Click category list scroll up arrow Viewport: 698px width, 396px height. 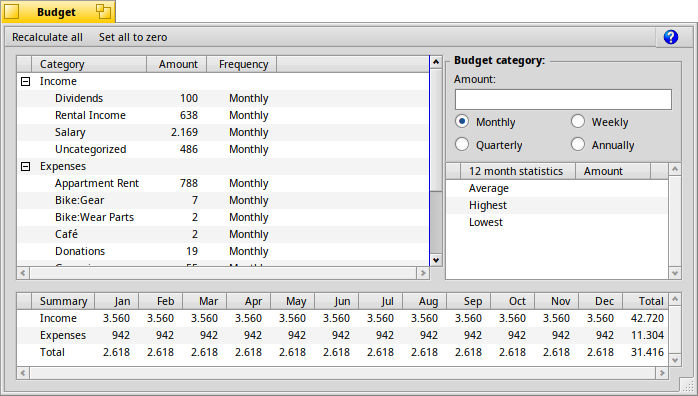point(436,62)
